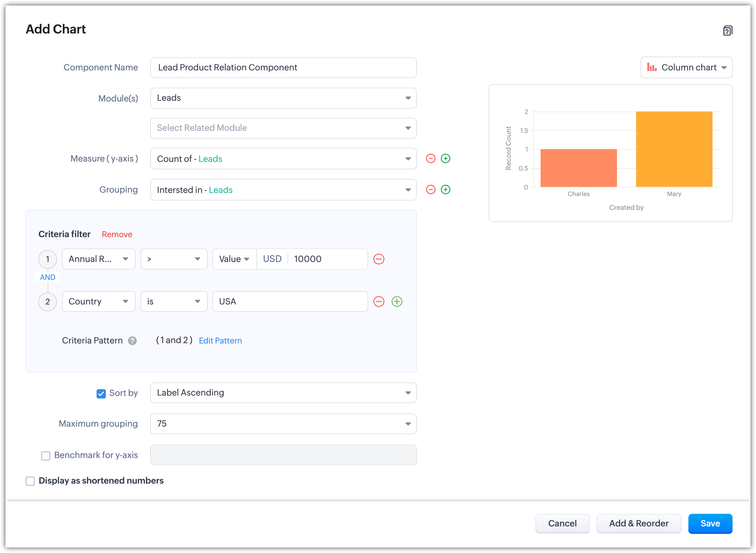Click Criteria Pattern help question mark
This screenshot has height=553, width=756.
(x=132, y=341)
